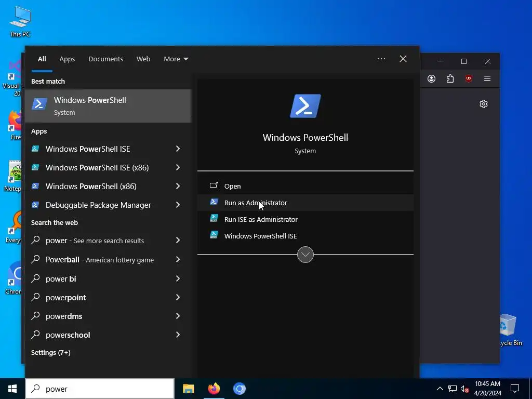Click the Open action icon
The height and width of the screenshot is (399, 532).
point(214,185)
